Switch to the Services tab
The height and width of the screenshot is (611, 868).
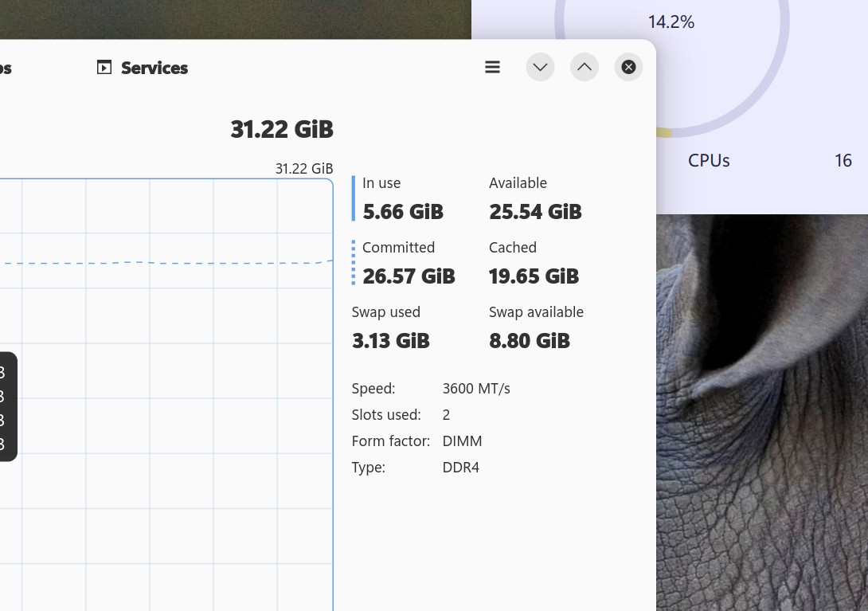154,69
